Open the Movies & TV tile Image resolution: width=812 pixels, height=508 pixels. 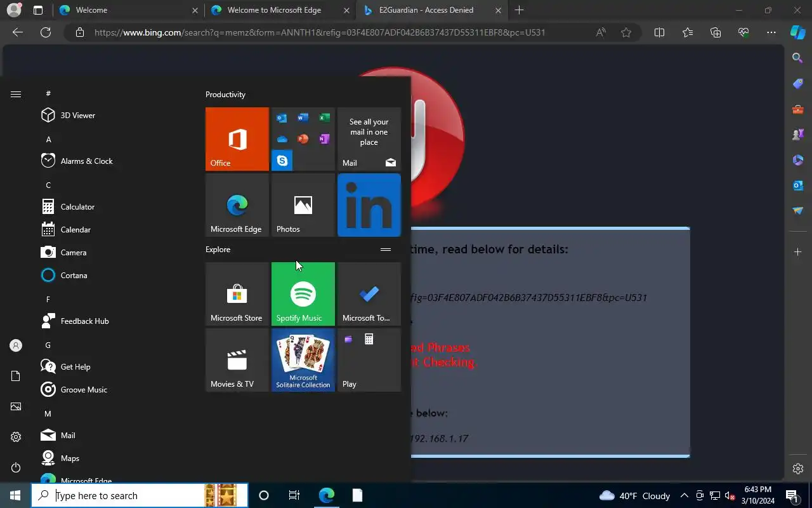tap(237, 360)
